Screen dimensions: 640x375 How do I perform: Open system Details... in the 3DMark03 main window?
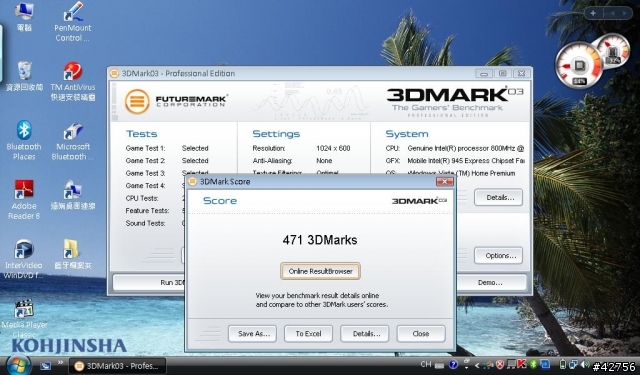498,197
